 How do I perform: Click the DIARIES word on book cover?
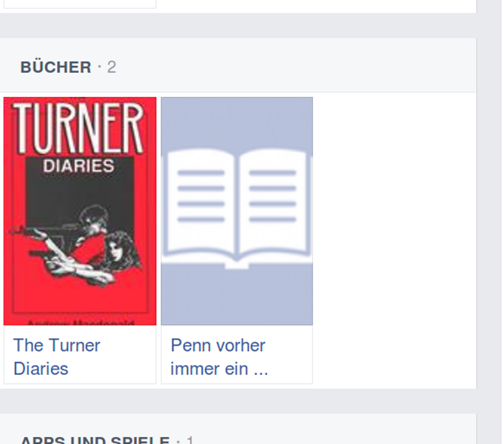[79, 166]
